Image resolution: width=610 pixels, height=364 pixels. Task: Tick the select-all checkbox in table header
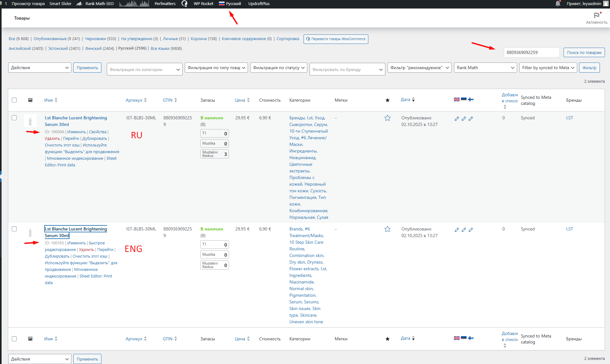14,100
